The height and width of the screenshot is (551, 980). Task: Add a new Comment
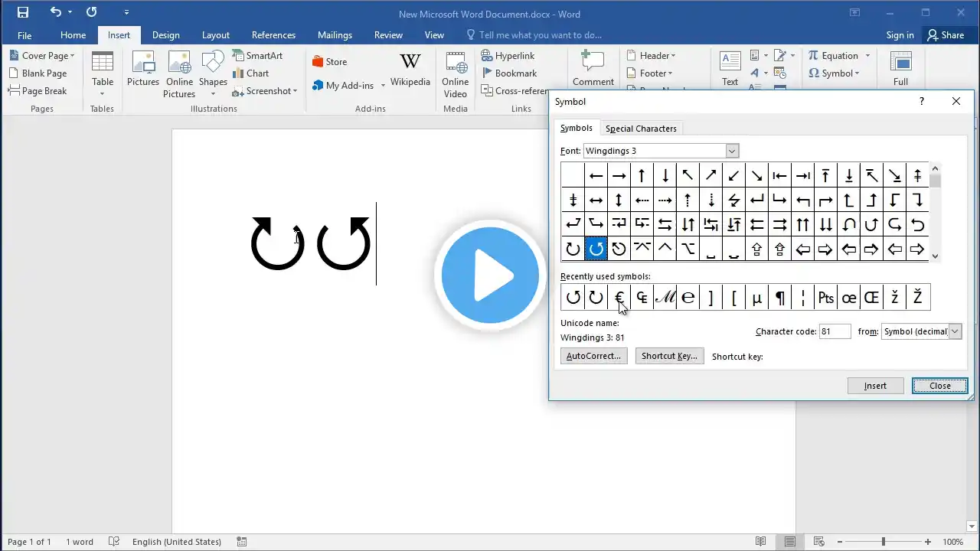point(593,70)
